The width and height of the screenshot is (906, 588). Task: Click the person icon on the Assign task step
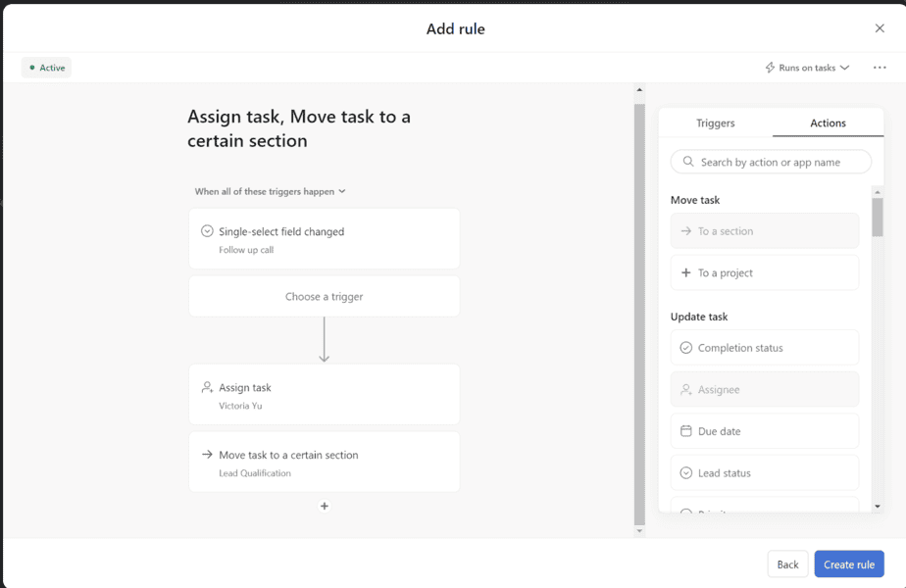click(207, 386)
